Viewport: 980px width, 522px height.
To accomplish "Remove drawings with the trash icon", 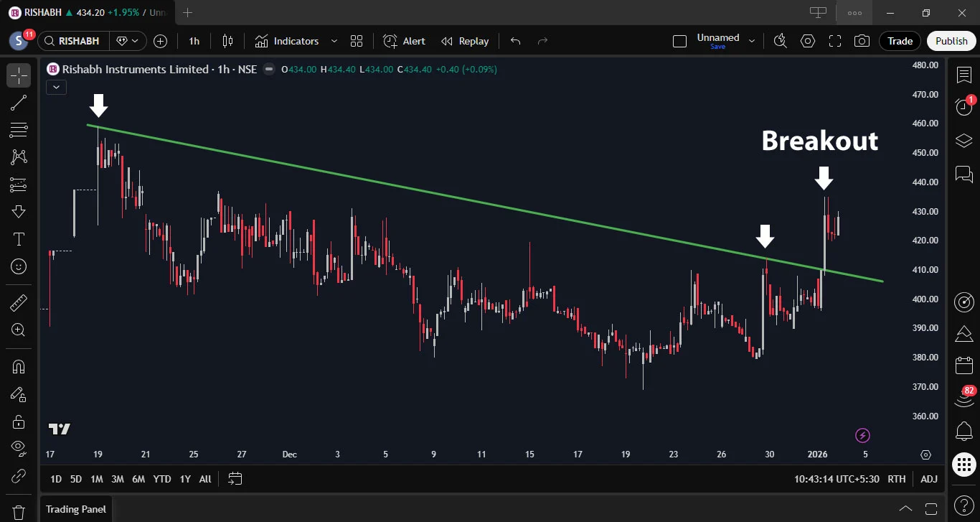I will [19, 513].
